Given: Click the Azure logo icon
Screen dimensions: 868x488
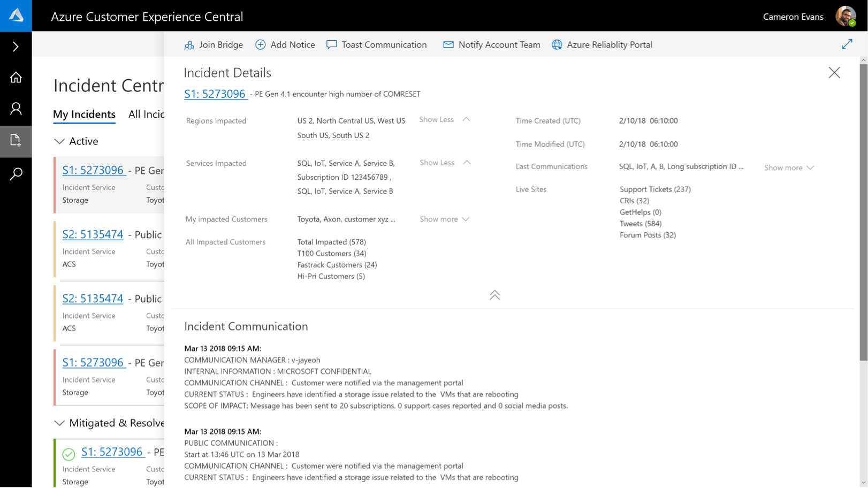Looking at the screenshot, I should [16, 16].
